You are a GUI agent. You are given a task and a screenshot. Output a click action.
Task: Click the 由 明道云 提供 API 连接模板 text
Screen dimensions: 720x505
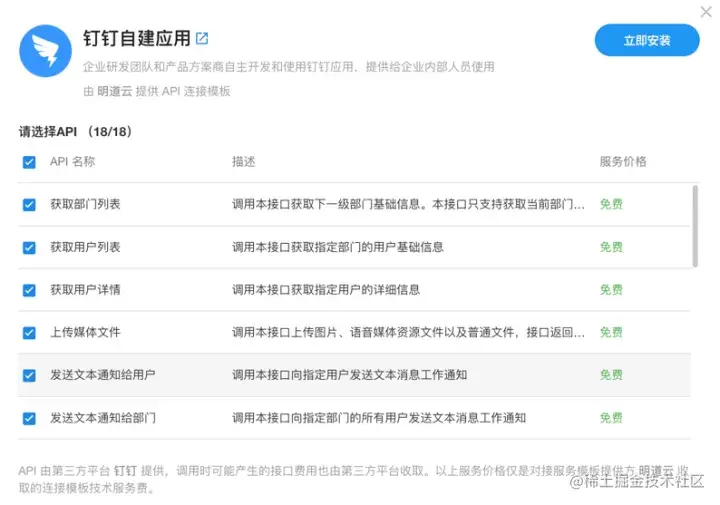click(157, 91)
